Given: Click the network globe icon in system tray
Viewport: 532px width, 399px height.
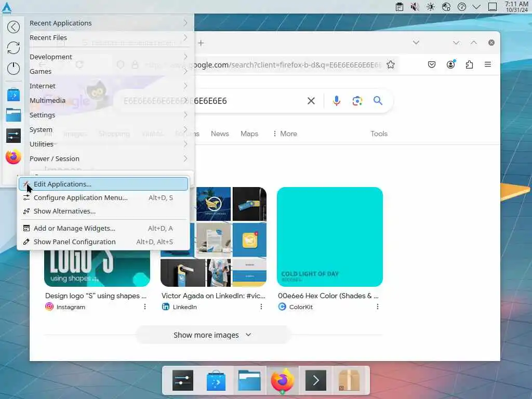Looking at the screenshot, I should [x=446, y=7].
